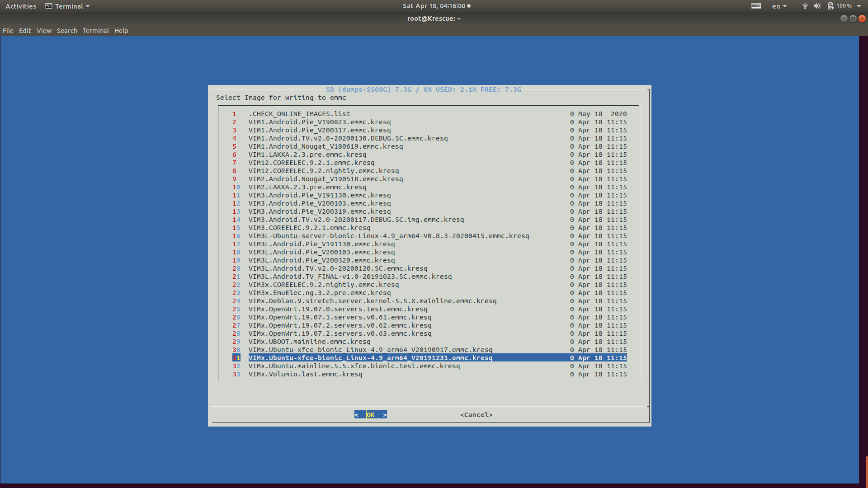Open the Search menu
The width and height of the screenshot is (868, 488).
(x=67, y=31)
